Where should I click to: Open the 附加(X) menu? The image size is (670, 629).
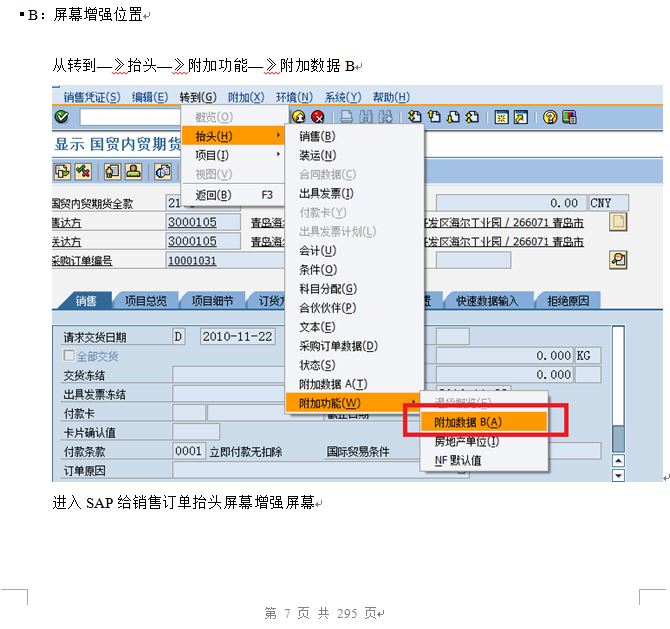(x=246, y=97)
